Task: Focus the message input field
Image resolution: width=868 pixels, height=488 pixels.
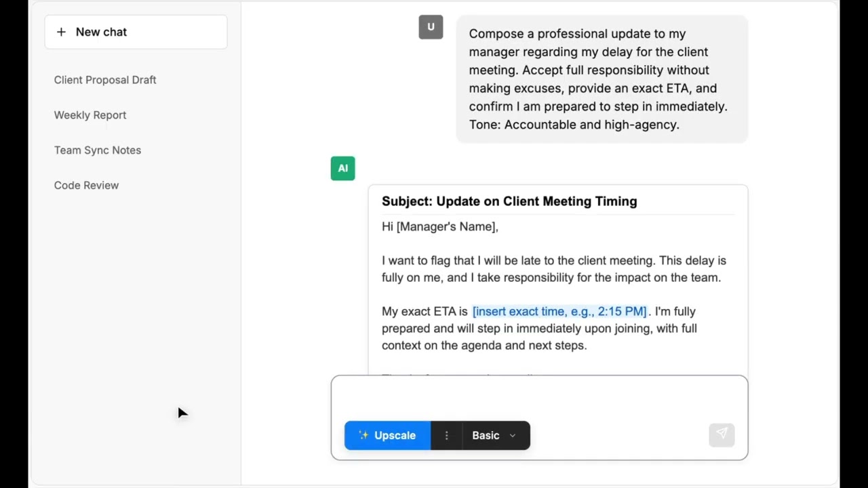Action: (x=539, y=397)
